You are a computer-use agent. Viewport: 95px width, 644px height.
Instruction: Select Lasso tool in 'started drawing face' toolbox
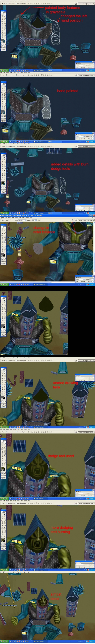coord(2,374)
